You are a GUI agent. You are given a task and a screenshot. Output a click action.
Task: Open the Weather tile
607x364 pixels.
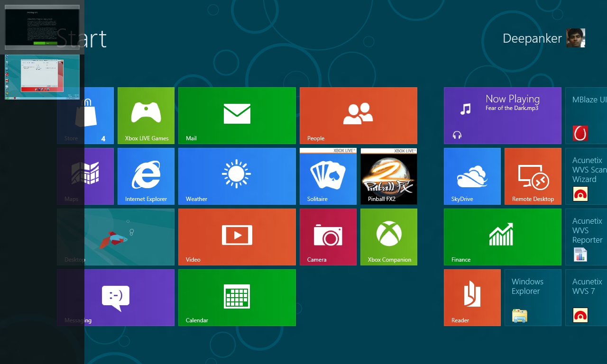[237, 176]
